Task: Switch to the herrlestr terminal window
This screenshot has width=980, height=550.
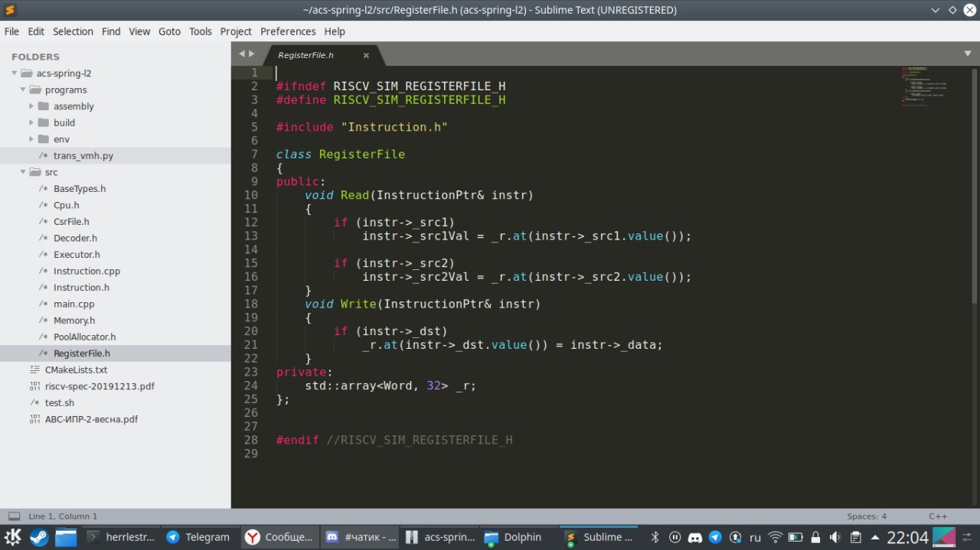Action: point(121,537)
